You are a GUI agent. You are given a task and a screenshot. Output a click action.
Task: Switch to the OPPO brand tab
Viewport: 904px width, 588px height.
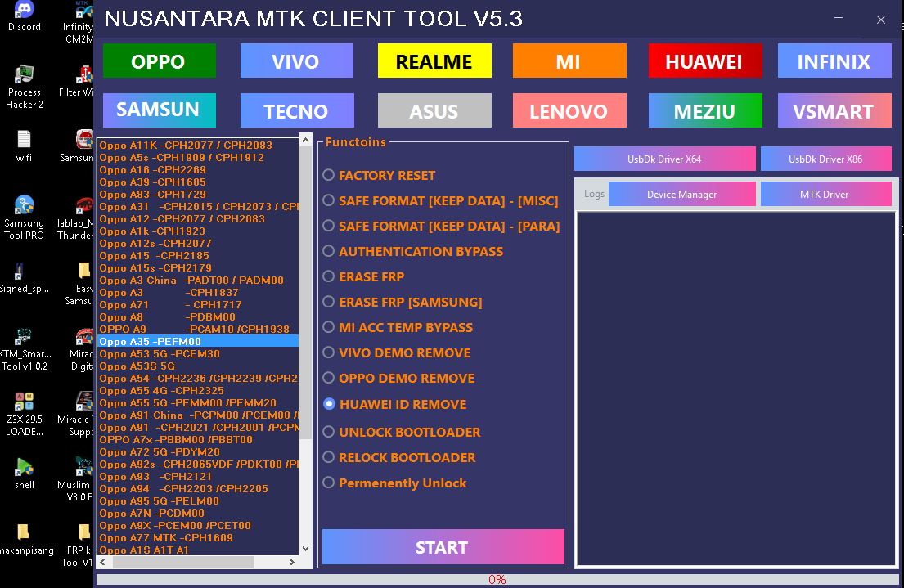click(160, 61)
